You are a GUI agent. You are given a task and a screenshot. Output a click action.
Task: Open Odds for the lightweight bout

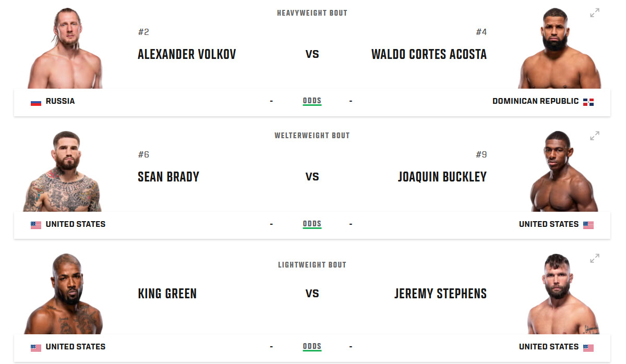coord(312,347)
